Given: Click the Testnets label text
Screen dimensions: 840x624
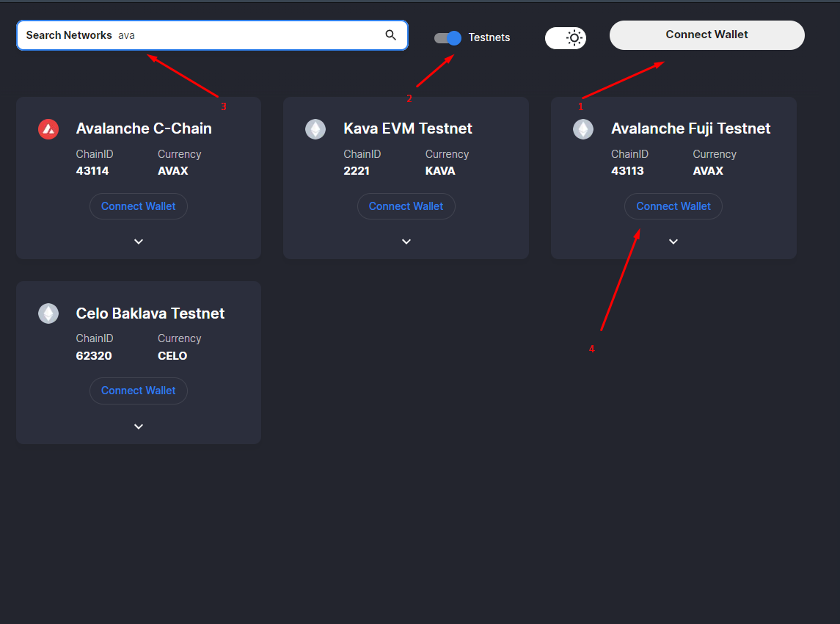Looking at the screenshot, I should [489, 37].
